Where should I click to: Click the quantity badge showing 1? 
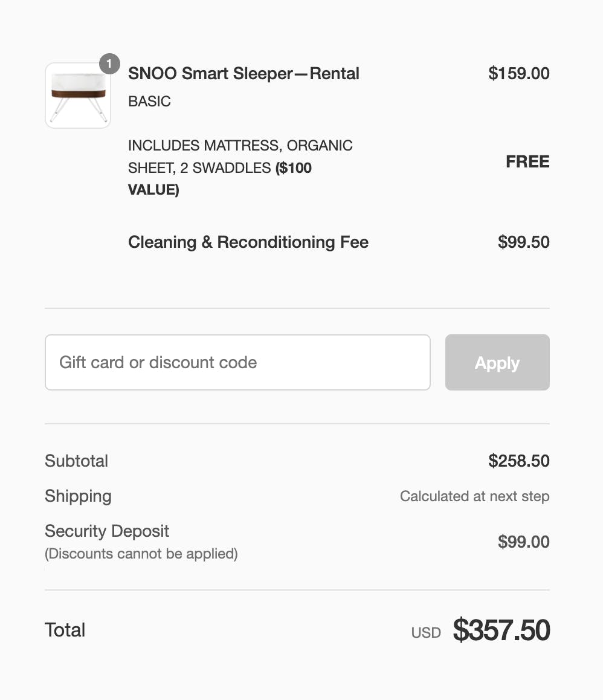coord(109,63)
